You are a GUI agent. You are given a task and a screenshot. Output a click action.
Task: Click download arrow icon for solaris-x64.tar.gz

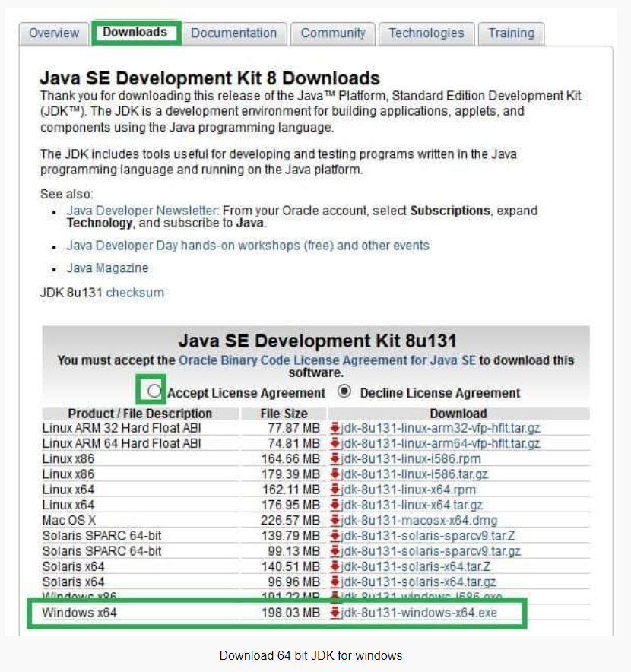335,582
